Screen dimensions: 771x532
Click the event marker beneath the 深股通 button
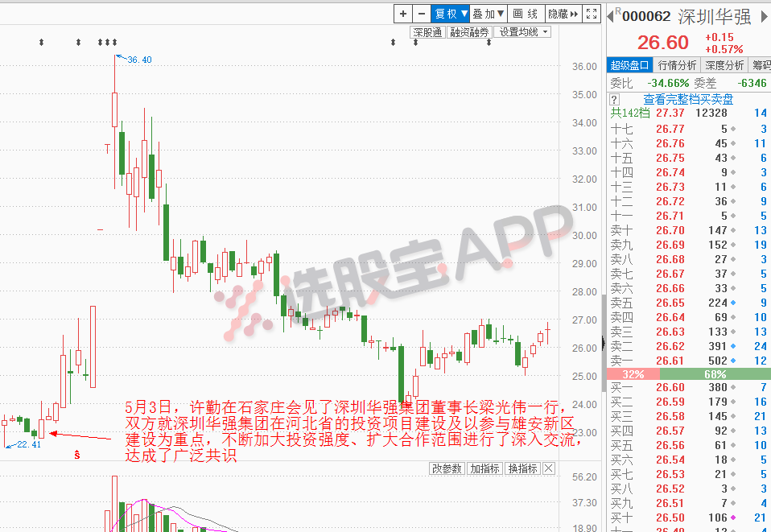tap(415, 43)
